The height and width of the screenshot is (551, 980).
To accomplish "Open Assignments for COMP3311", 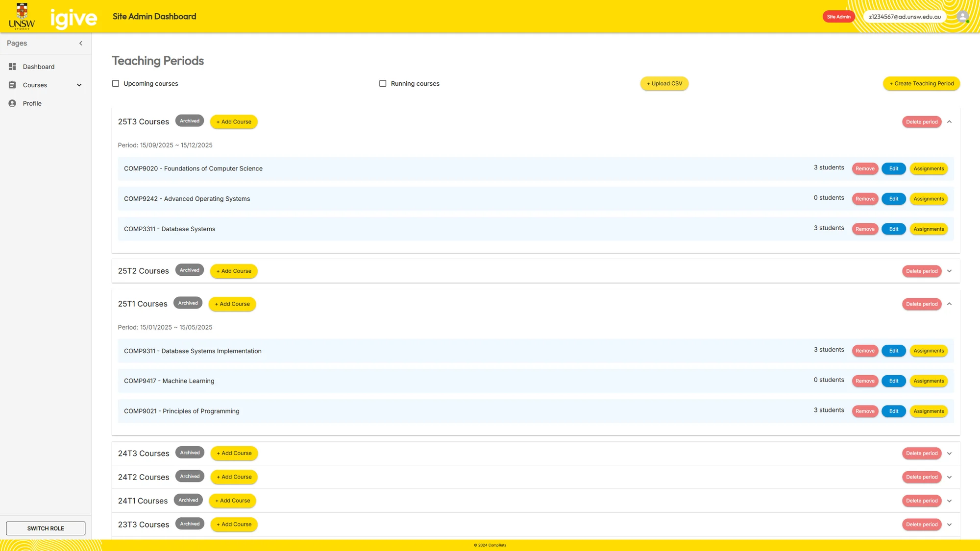I will click(x=929, y=229).
